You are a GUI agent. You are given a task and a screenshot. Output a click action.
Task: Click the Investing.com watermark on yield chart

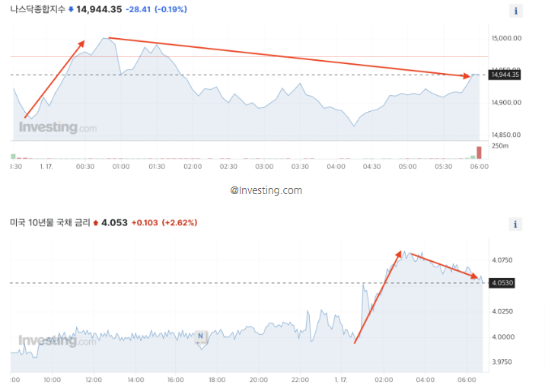[57, 340]
